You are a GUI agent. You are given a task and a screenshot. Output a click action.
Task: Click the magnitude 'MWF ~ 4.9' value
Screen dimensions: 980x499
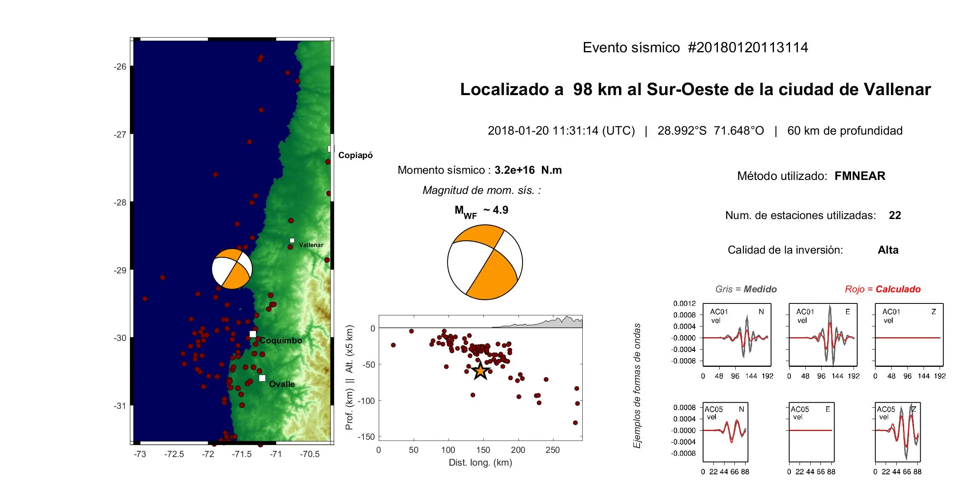point(481,212)
